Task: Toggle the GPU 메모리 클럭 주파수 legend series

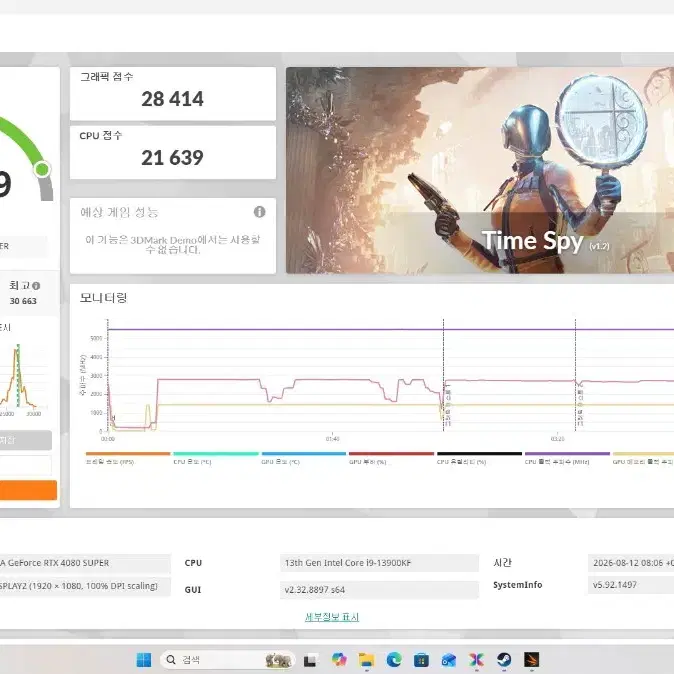Action: pyautogui.click(x=643, y=458)
